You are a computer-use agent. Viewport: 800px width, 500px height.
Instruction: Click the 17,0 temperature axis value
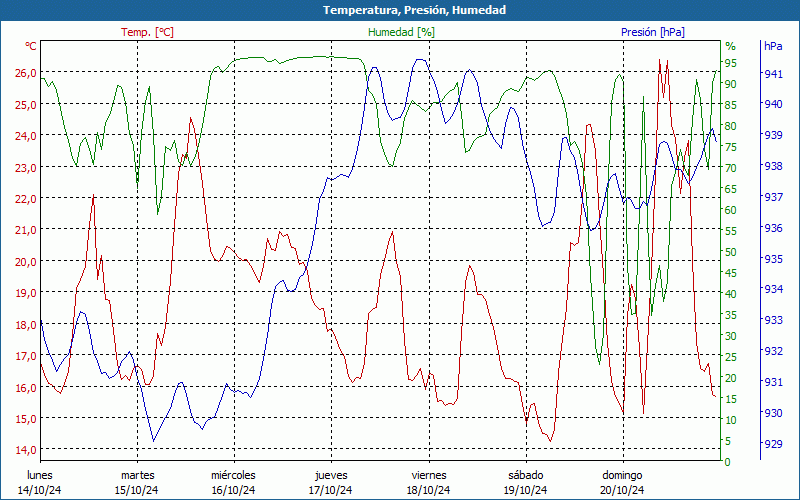click(x=26, y=356)
